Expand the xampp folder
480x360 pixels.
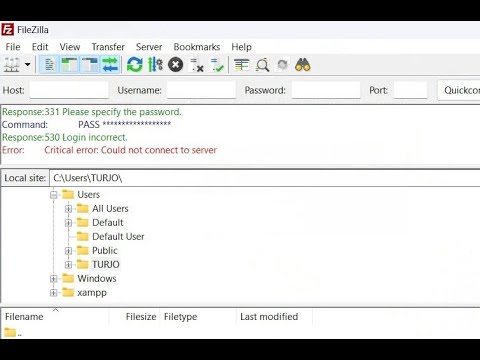pos(54,293)
